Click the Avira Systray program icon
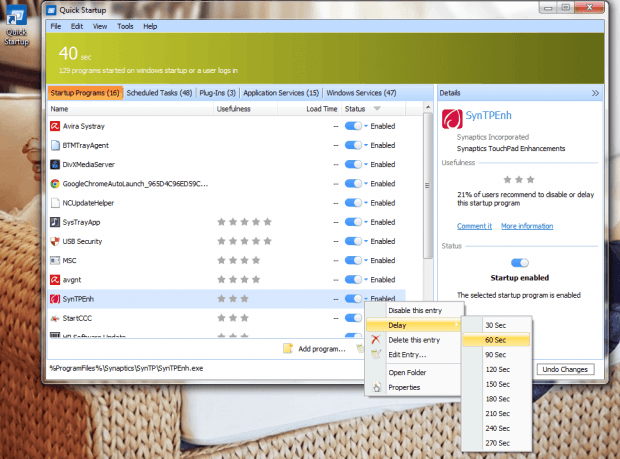 point(55,126)
